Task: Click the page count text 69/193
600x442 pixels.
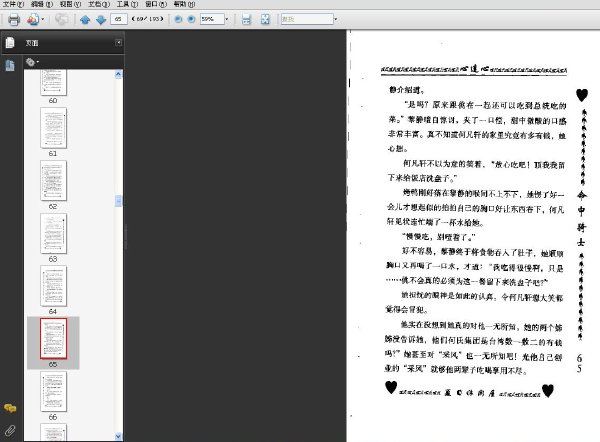Action: pyautogui.click(x=147, y=19)
